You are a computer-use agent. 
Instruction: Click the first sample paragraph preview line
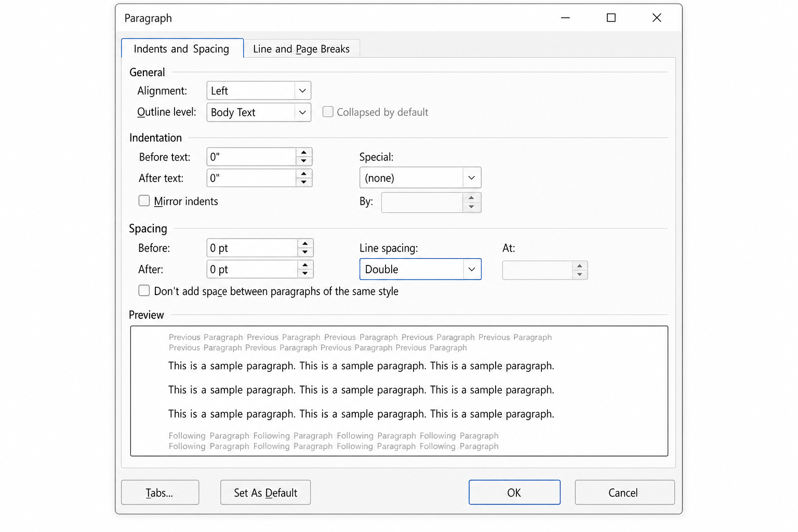point(361,366)
